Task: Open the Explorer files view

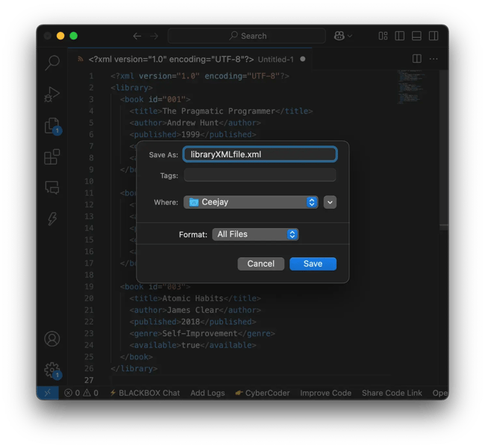Action: point(52,126)
